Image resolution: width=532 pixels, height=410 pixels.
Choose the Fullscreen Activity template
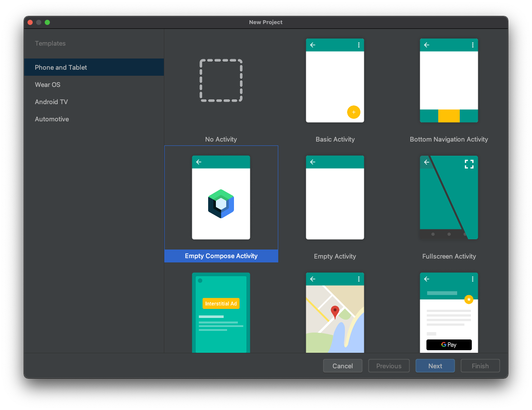(449, 197)
